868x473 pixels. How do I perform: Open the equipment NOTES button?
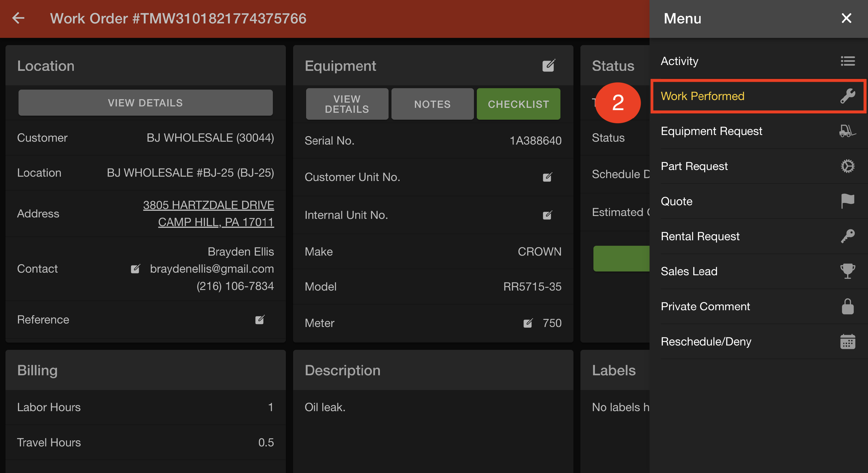432,104
